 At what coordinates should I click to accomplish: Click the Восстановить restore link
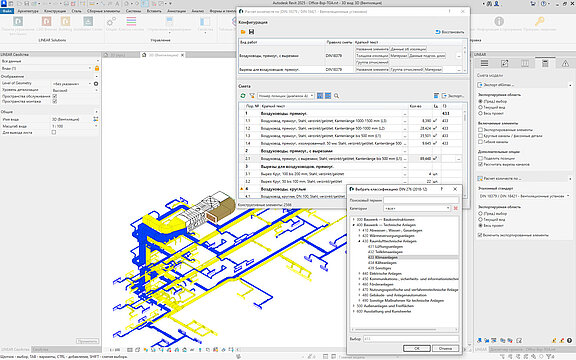tap(450, 32)
